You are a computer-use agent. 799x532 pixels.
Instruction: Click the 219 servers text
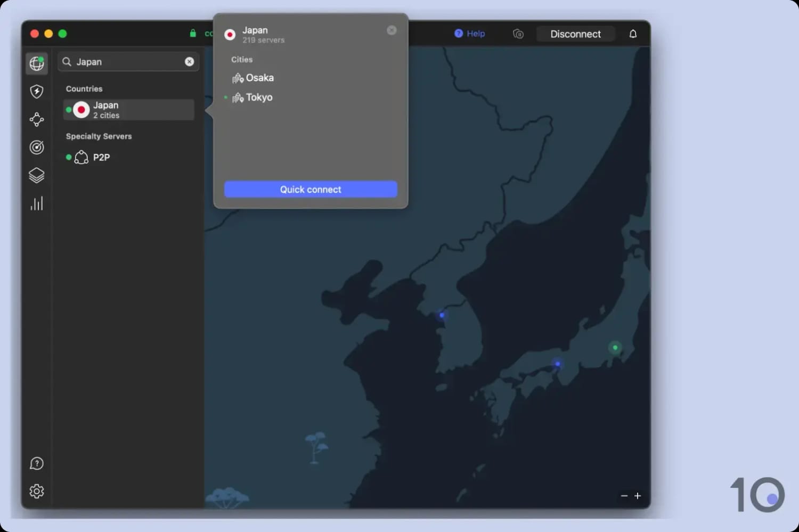264,40
